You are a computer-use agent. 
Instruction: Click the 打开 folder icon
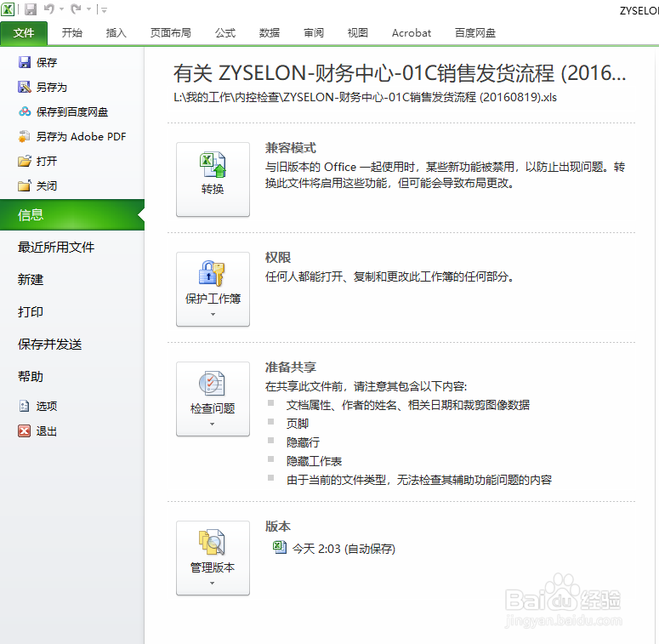point(25,161)
